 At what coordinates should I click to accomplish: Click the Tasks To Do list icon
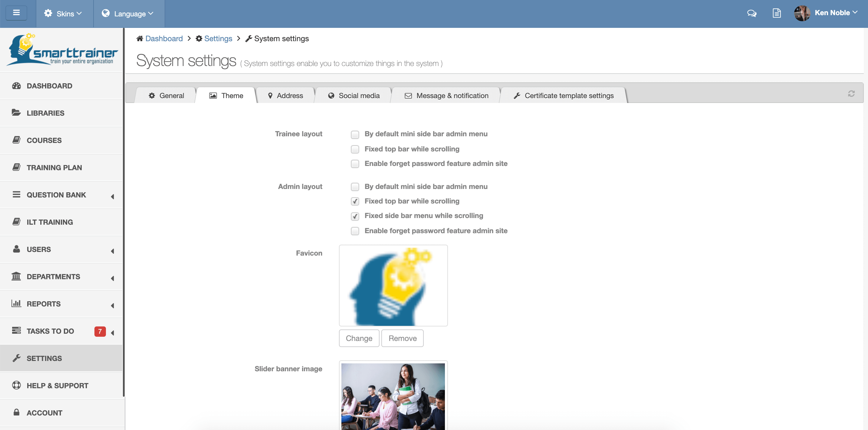point(16,330)
